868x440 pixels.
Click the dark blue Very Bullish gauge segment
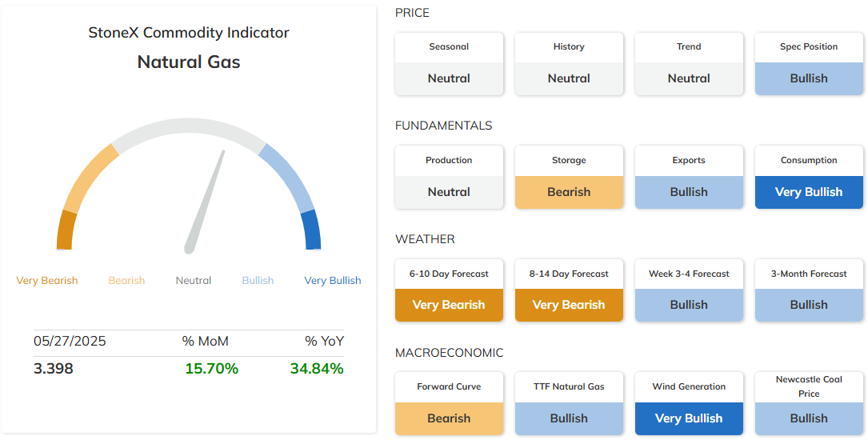click(312, 230)
